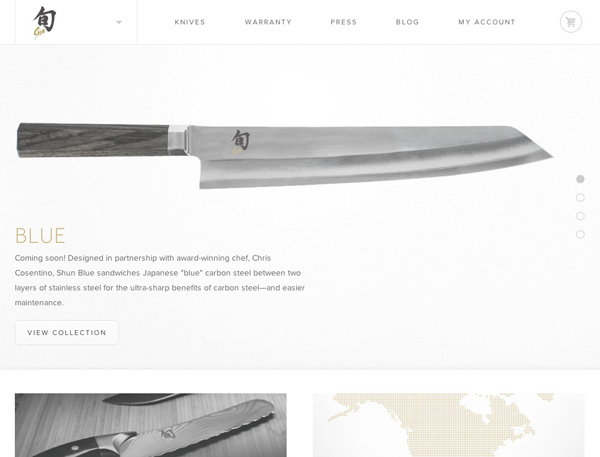Click the View Collection button
Image resolution: width=600 pixels, height=457 pixels.
tap(67, 333)
